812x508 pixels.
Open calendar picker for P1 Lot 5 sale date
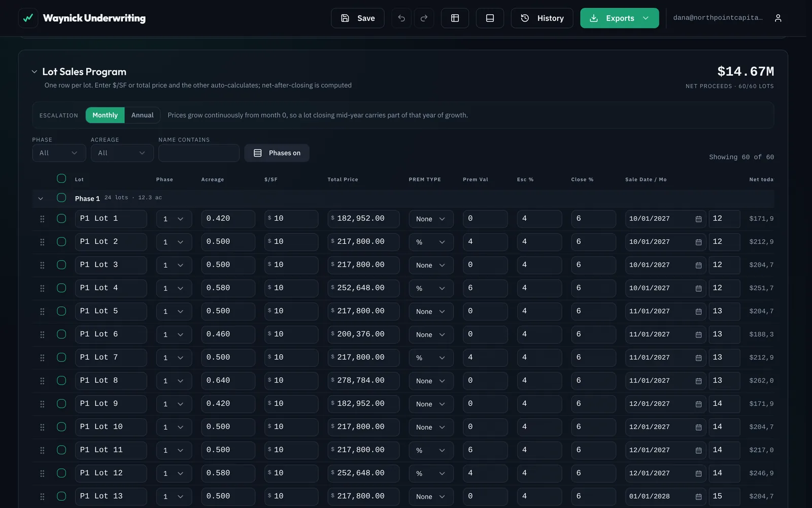(x=698, y=311)
